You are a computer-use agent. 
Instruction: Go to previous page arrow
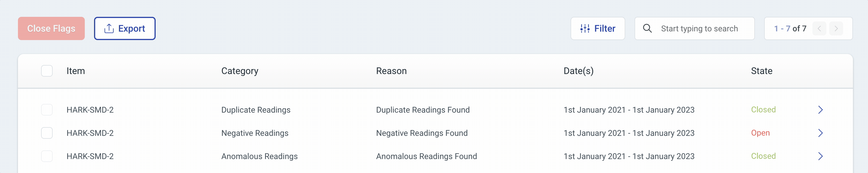819,29
